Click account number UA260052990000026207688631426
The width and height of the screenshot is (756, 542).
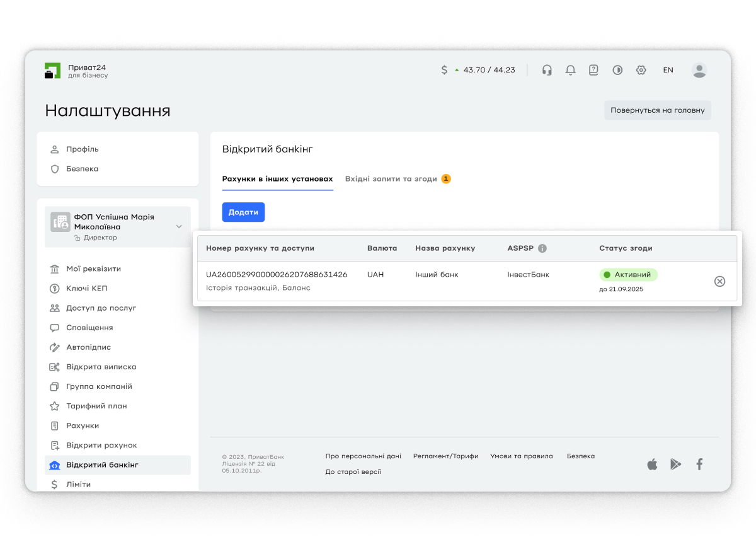[x=277, y=275]
